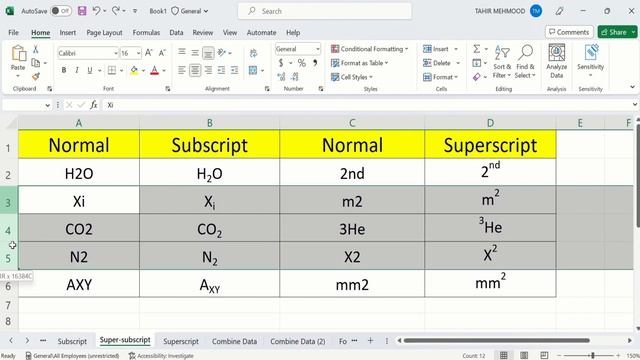Click the Format Painter brush icon
Viewport: 640px width, 360px height.
36,76
